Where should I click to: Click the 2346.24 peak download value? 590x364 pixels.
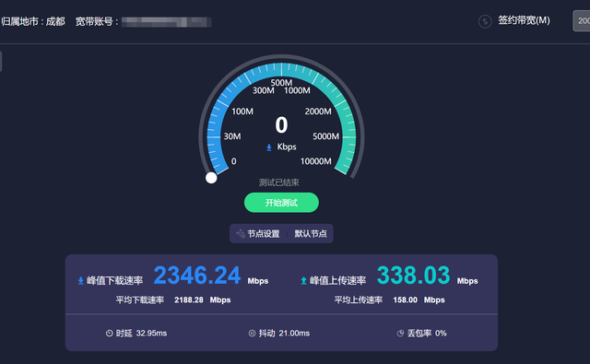pos(196,276)
